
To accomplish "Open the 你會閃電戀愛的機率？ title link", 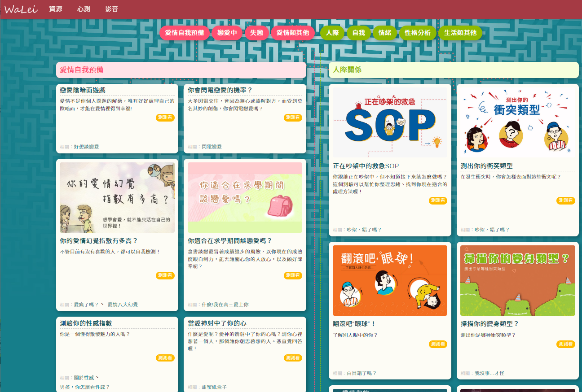I will [x=220, y=90].
